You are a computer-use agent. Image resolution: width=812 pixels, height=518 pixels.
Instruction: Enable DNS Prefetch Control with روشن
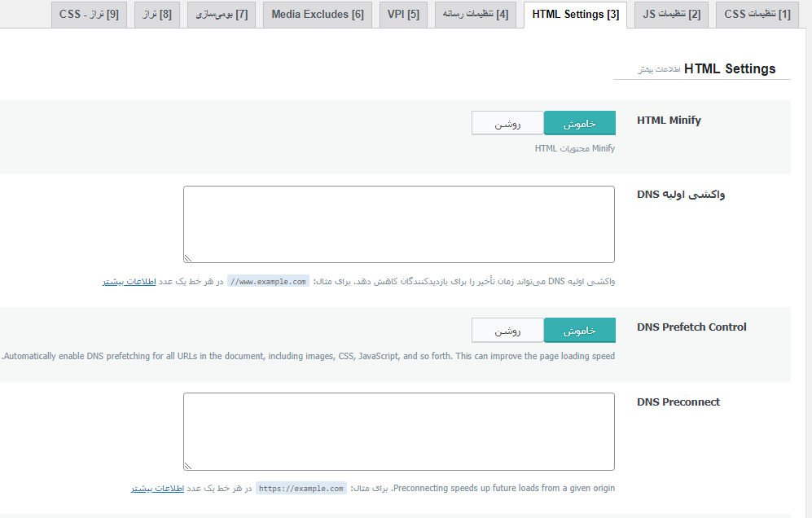coord(507,331)
